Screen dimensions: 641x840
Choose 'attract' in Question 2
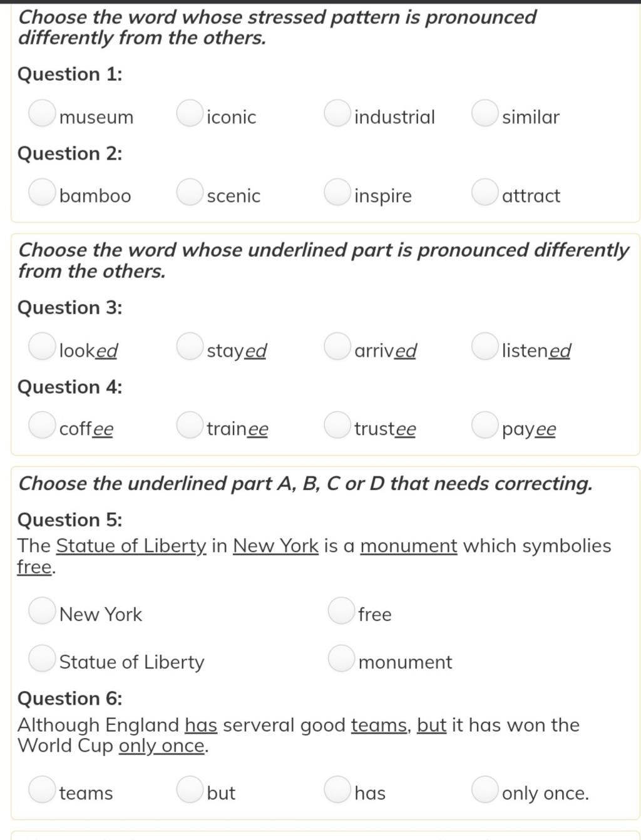tap(485, 192)
